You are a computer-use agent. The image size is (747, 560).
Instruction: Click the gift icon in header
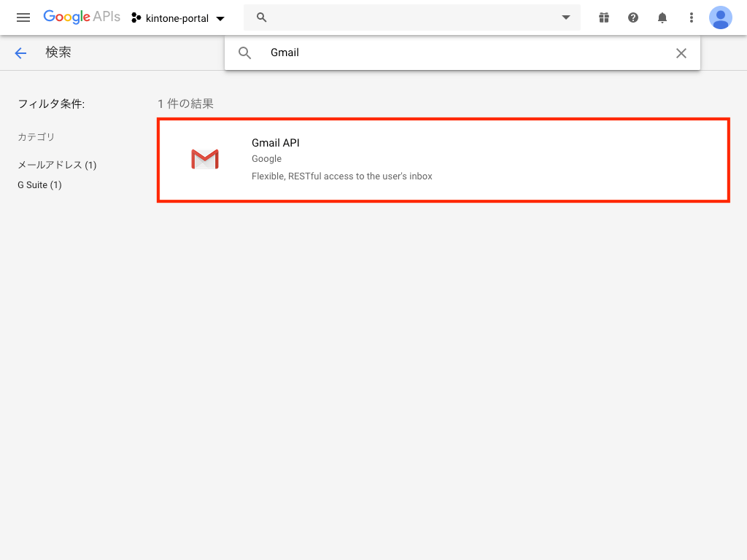[x=604, y=17]
